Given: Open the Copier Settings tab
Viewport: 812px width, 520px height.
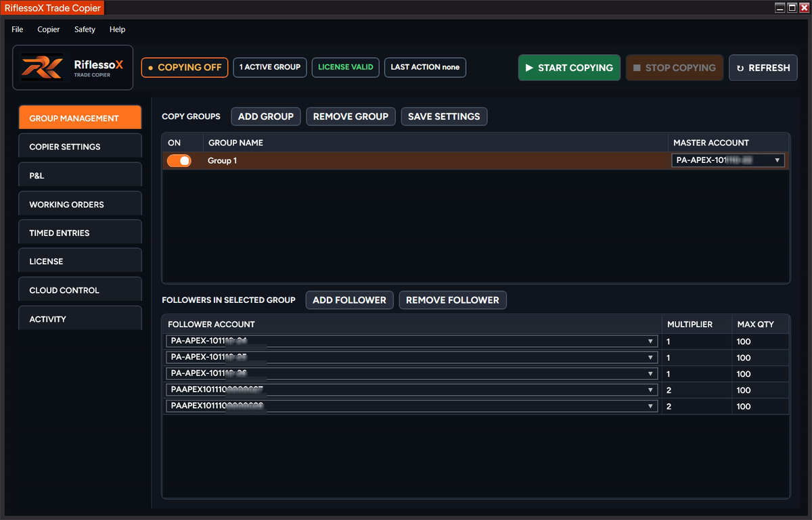Looking at the screenshot, I should [x=80, y=146].
